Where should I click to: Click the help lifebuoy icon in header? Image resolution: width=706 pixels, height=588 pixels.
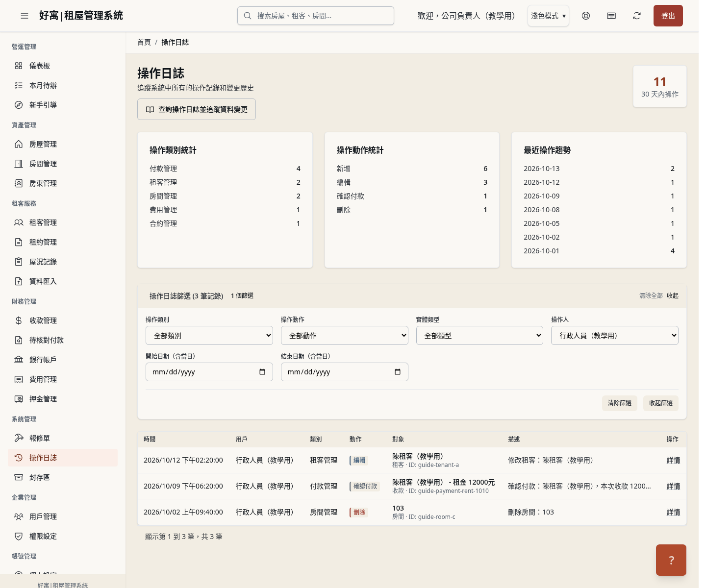[586, 16]
